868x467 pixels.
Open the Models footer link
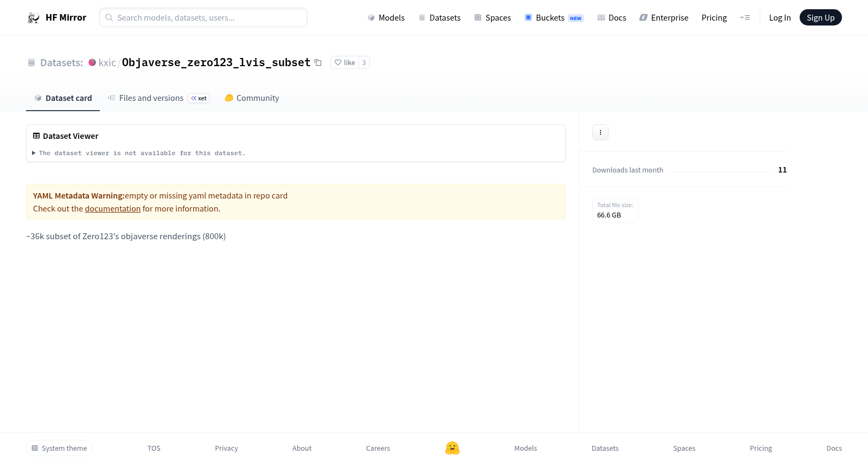[x=526, y=449]
